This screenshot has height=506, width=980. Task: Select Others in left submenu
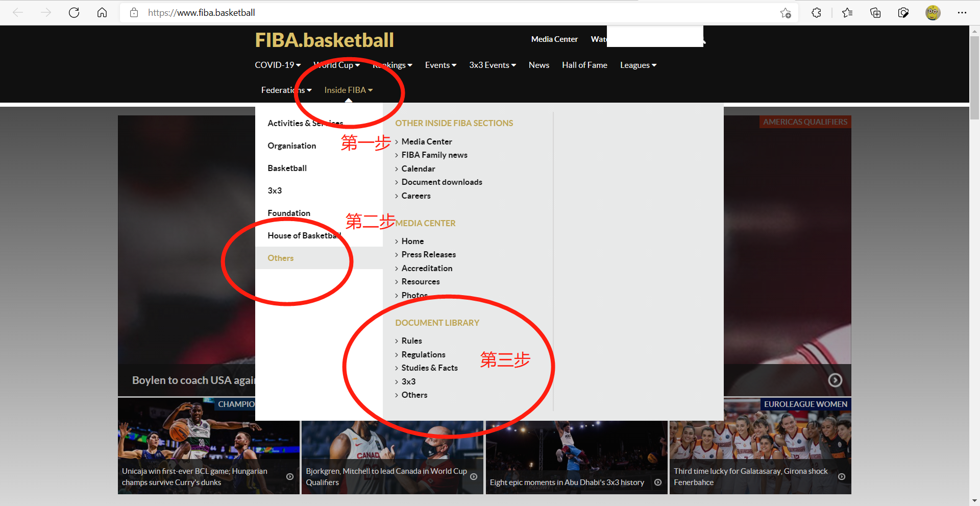tap(319, 258)
